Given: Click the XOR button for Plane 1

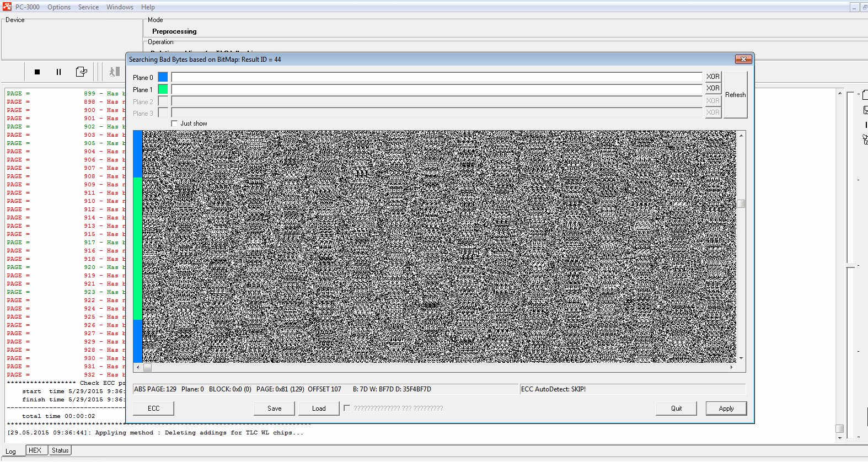Looking at the screenshot, I should click(713, 88).
